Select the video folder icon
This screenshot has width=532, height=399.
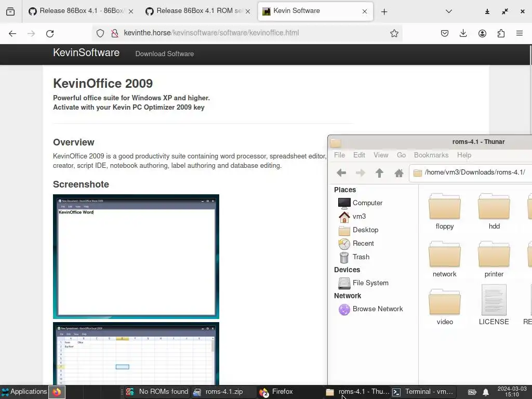coord(445,302)
